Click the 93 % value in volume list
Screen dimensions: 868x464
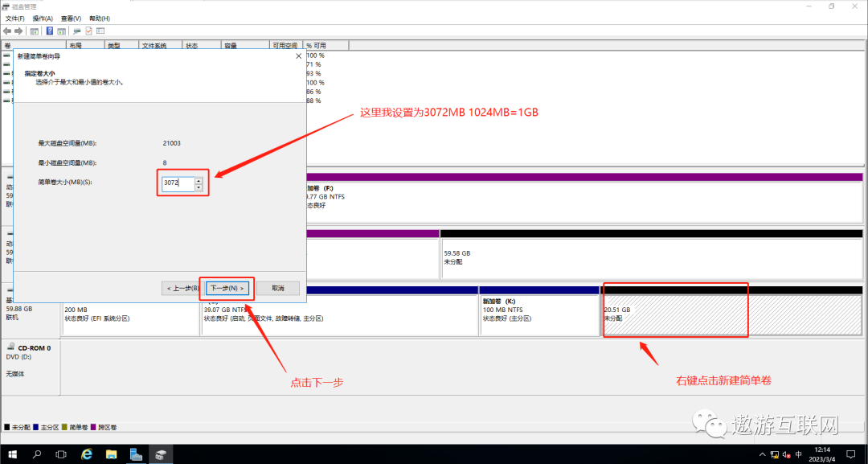314,74
